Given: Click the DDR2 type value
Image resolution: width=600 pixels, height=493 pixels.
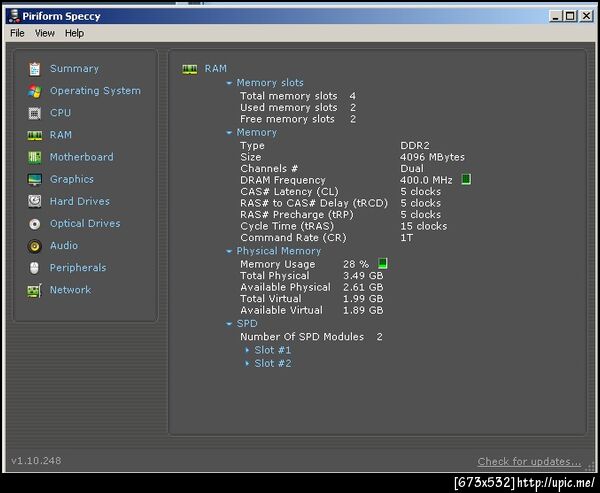Looking at the screenshot, I should 415,146.
